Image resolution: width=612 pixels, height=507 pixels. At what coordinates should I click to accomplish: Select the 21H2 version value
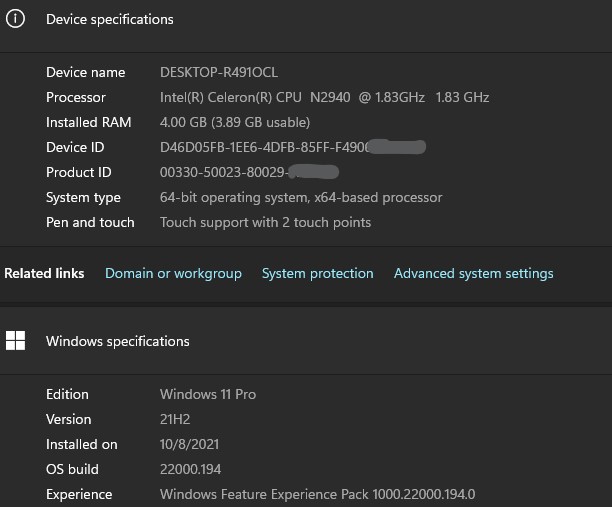point(175,419)
